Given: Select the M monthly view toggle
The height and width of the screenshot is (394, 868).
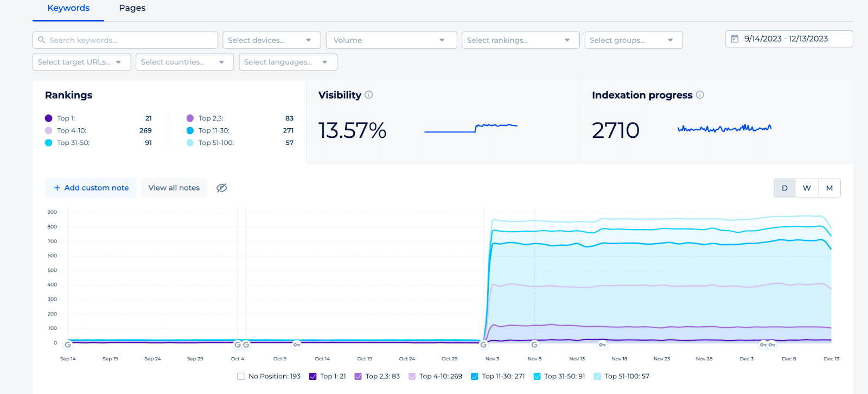Looking at the screenshot, I should click(829, 188).
